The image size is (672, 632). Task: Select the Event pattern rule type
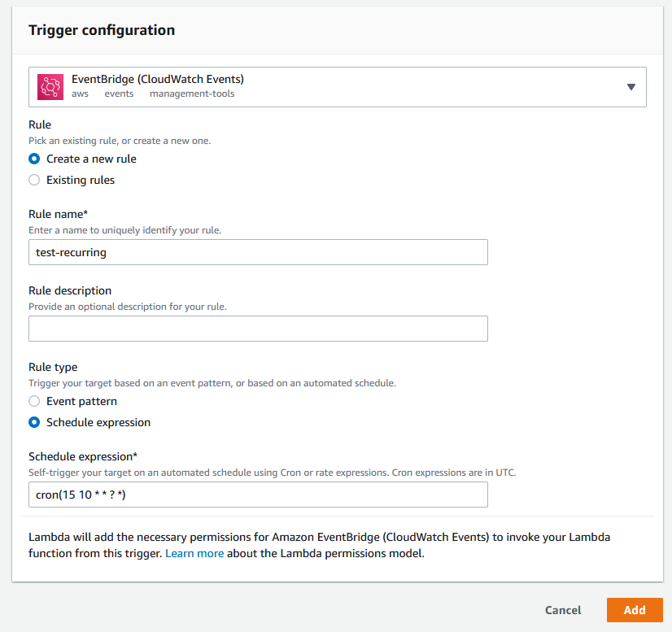(34, 402)
